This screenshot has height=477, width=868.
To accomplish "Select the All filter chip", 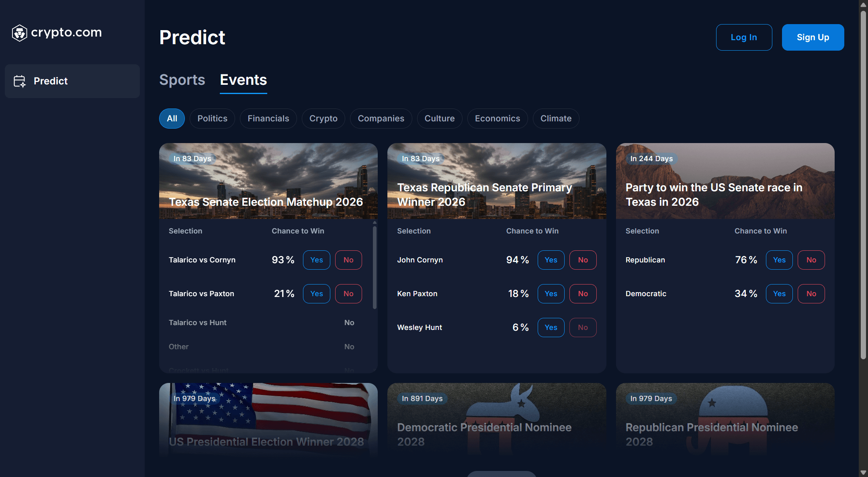I will 172,119.
